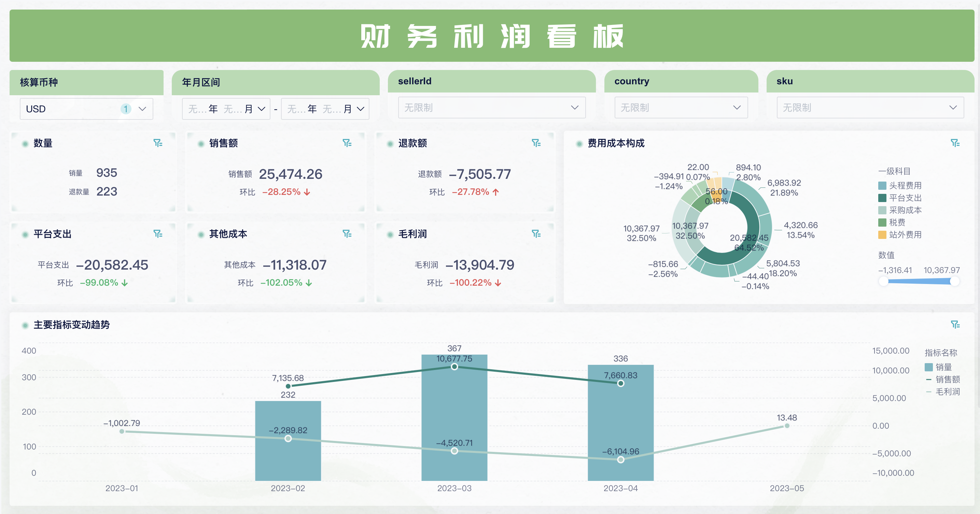Open the USD currency dropdown
This screenshot has height=514, width=980.
pos(141,109)
